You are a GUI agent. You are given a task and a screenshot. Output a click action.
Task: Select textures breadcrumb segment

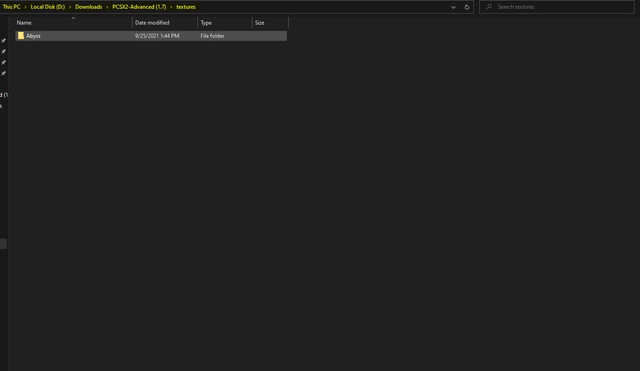coord(186,7)
